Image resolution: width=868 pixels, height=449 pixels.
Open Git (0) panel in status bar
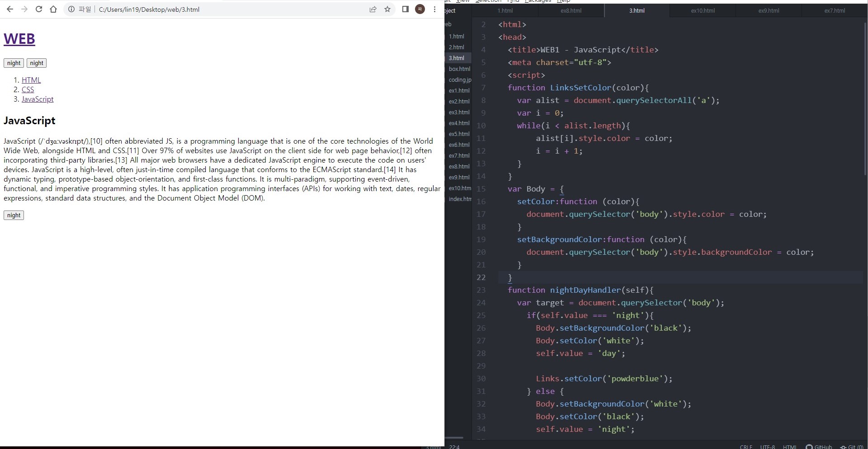852,446
